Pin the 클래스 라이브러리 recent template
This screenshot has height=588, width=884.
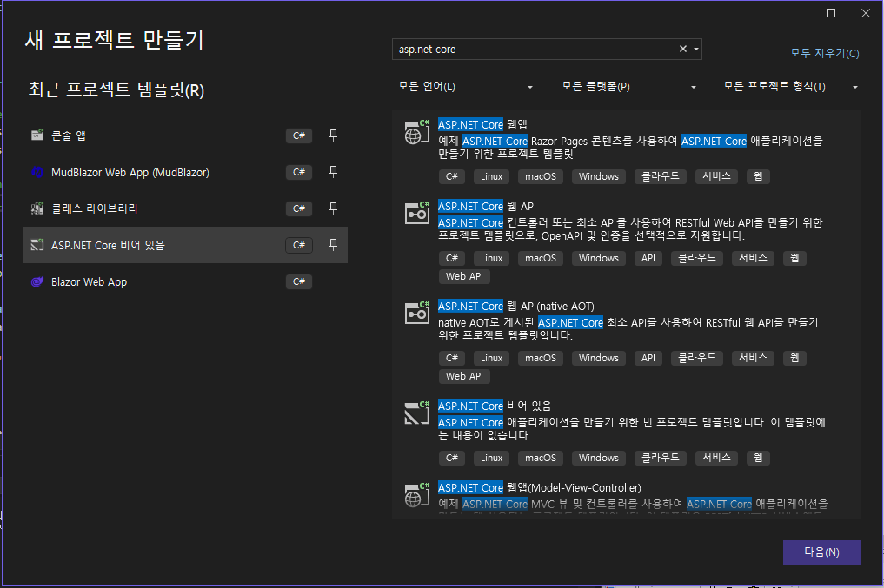coord(333,208)
